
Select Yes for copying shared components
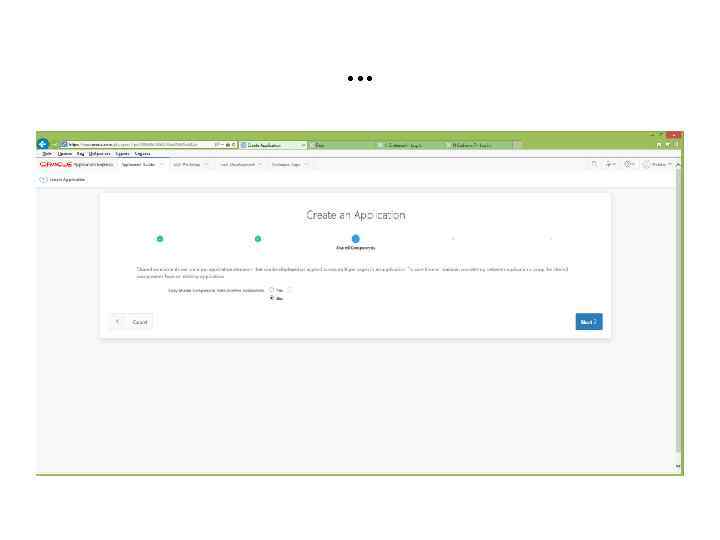[272, 290]
